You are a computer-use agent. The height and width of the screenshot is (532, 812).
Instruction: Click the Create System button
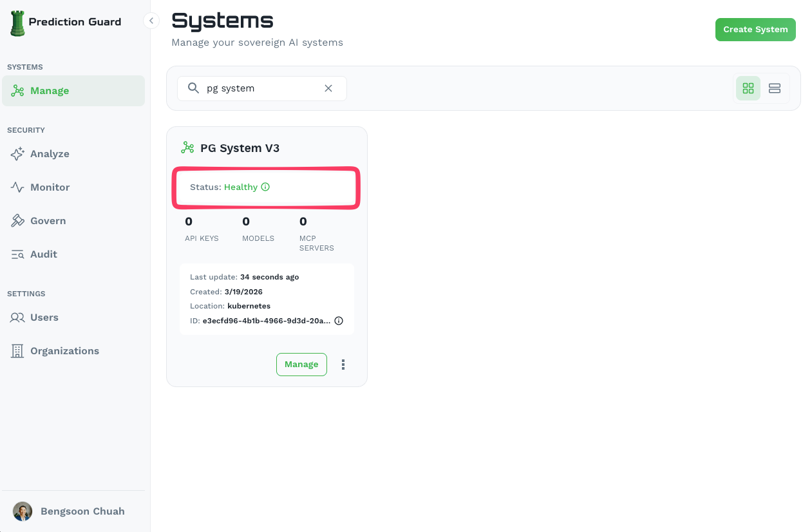pos(755,29)
